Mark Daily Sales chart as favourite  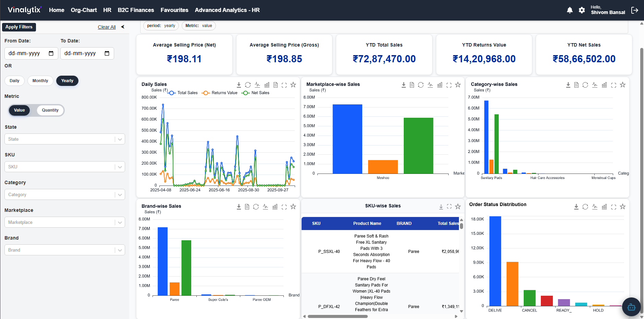(x=293, y=85)
